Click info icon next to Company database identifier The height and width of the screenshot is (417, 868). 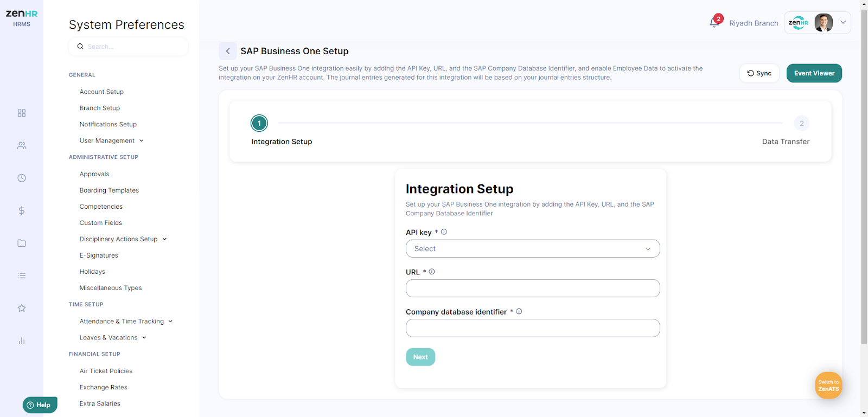(519, 311)
